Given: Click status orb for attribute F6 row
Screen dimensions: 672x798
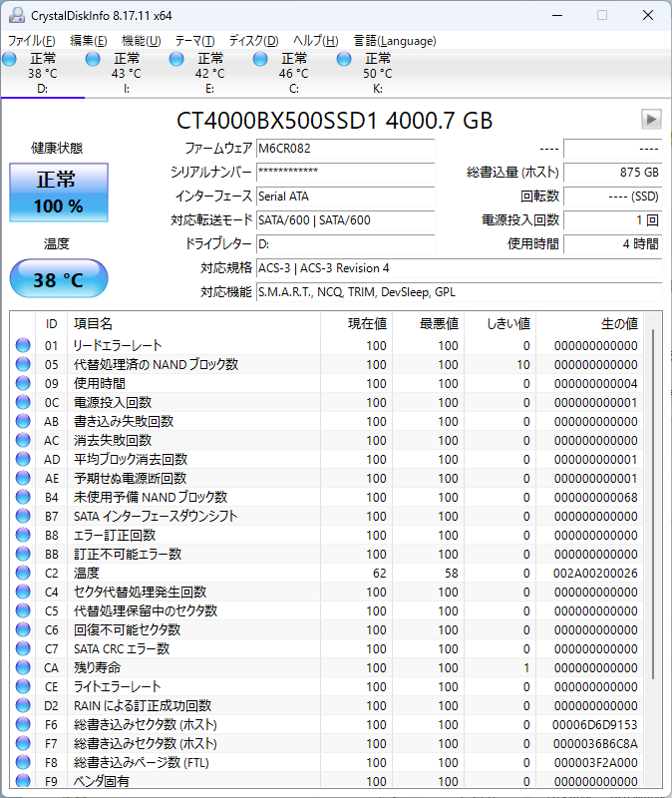Looking at the screenshot, I should pos(23,724).
